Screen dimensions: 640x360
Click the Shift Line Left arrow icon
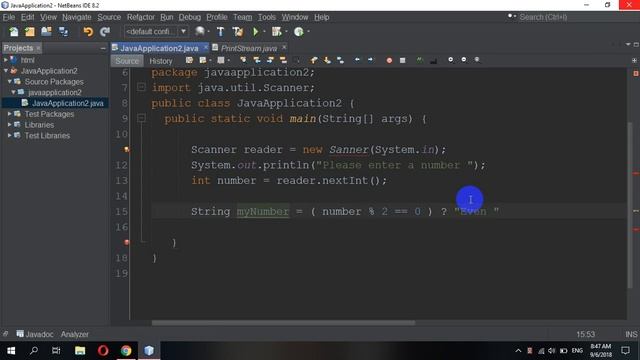(x=357, y=60)
